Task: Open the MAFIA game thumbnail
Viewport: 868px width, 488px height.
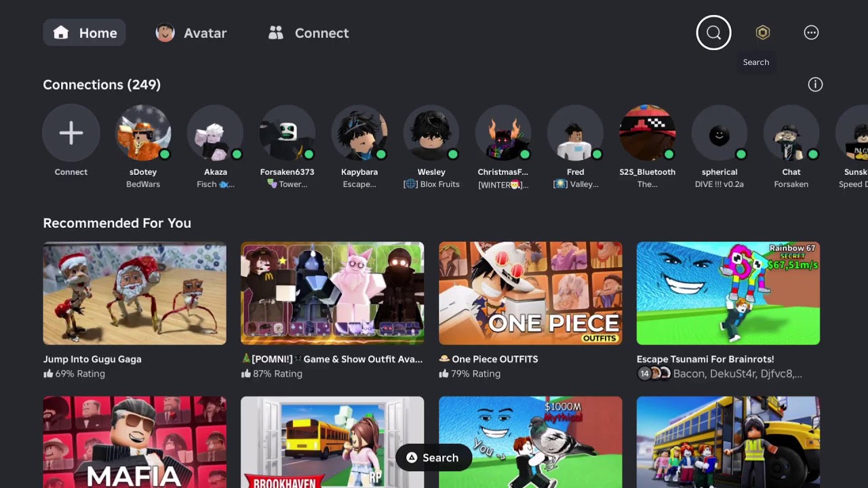Action: coord(134,442)
